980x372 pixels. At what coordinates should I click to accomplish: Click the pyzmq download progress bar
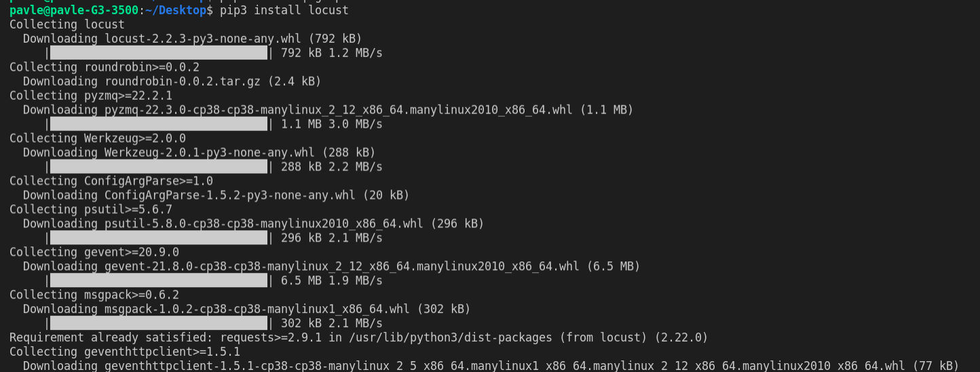159,124
